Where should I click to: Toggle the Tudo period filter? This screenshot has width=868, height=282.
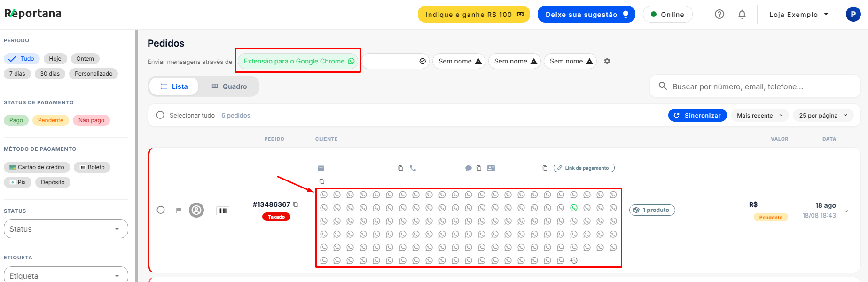[22, 59]
